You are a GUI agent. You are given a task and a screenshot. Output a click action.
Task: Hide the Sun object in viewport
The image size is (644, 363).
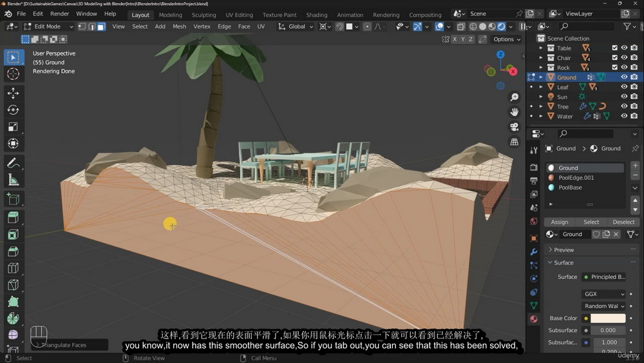tap(624, 97)
